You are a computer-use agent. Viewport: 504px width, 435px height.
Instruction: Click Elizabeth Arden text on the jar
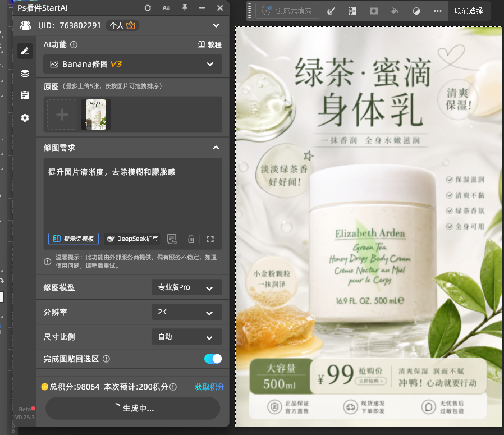[x=370, y=233]
